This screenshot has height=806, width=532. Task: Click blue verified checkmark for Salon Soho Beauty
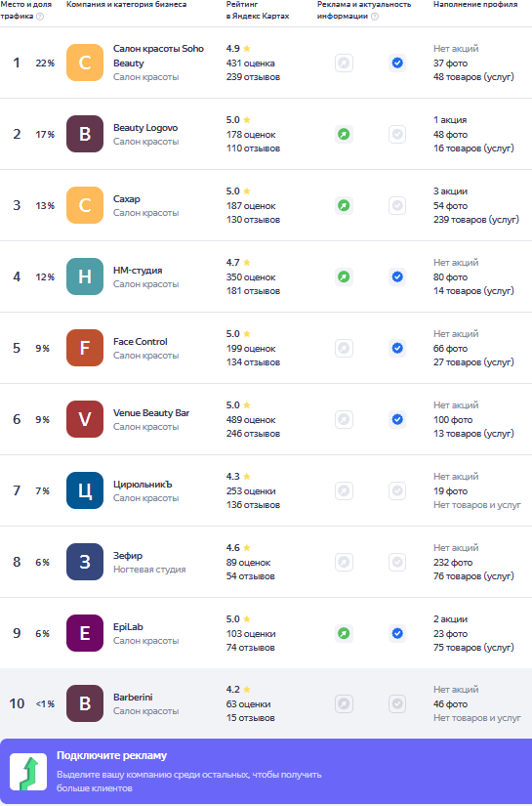[397, 64]
